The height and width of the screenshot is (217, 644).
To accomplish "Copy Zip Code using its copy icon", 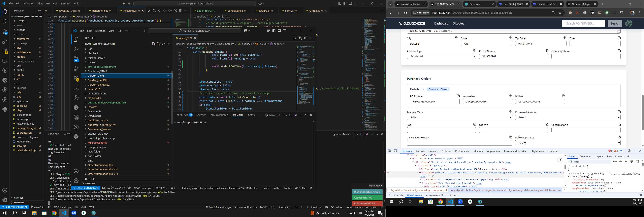I will [x=565, y=38].
